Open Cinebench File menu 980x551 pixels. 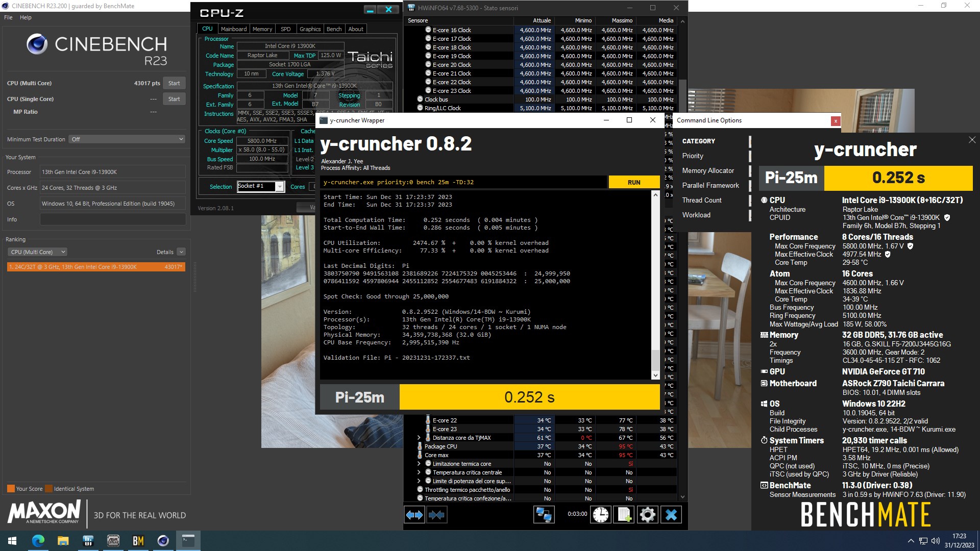[x=8, y=17]
